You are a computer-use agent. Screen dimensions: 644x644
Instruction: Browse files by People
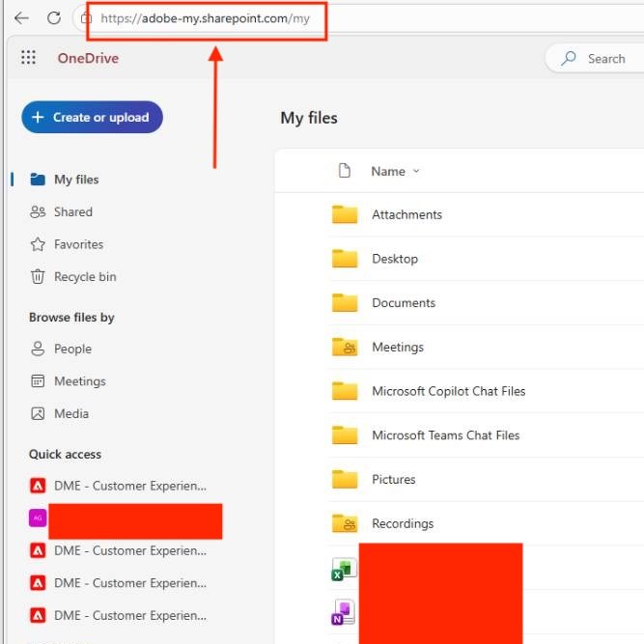72,349
